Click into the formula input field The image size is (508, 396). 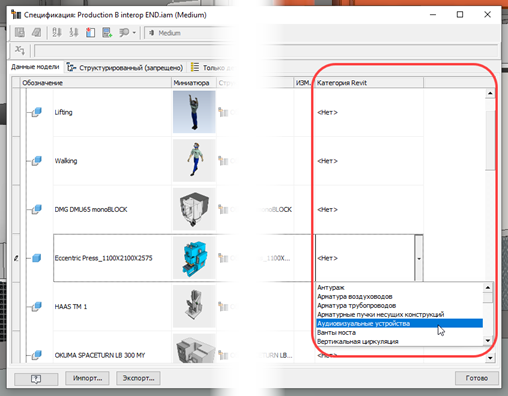coord(266,51)
